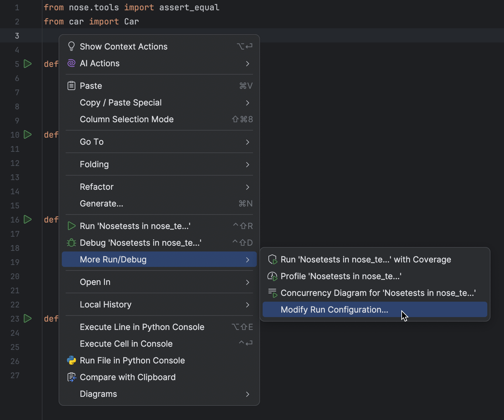Click Compare with Clipboard
This screenshot has height=420, width=504.
pyautogui.click(x=127, y=377)
